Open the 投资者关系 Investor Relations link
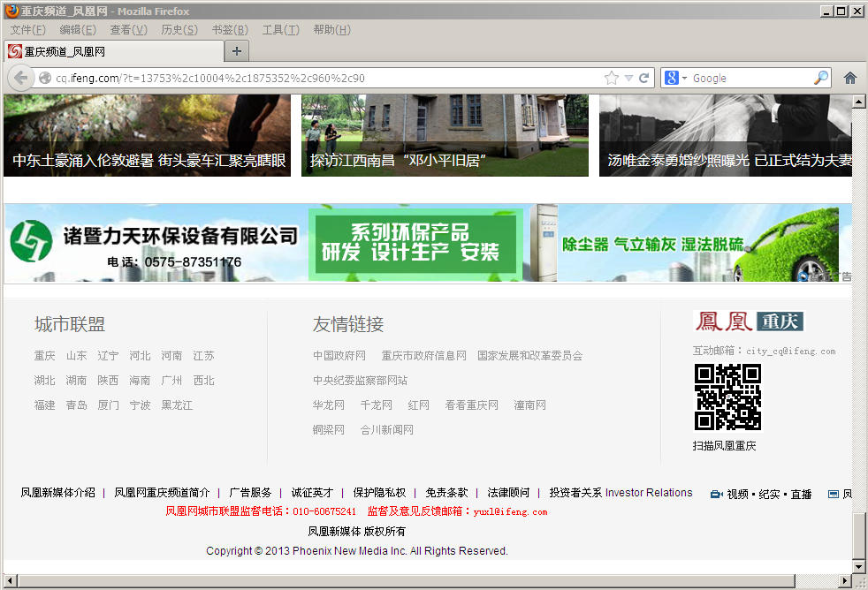Image resolution: width=868 pixels, height=590 pixels. (x=621, y=493)
